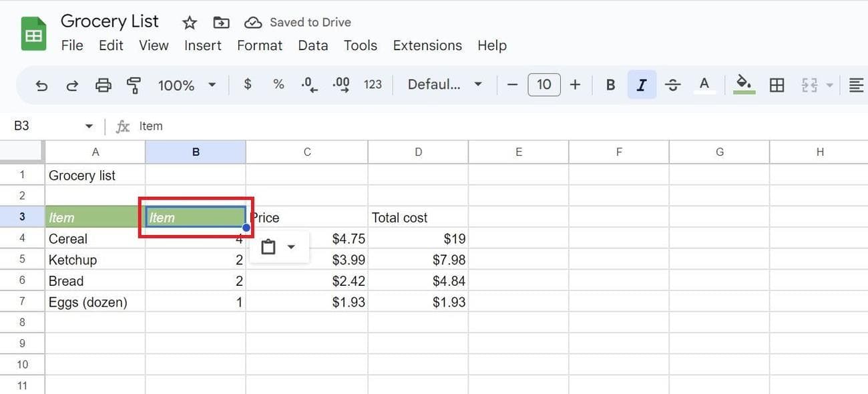Click the move to folder icon
Screen dimensions: 868x394
click(x=221, y=23)
